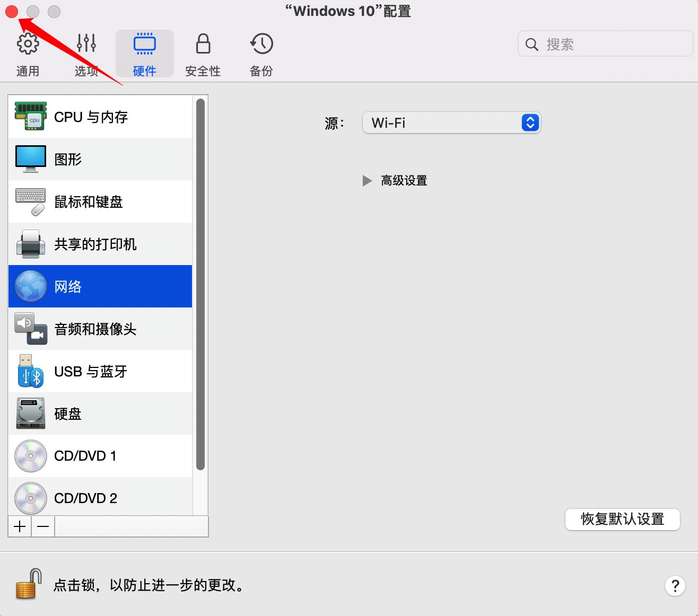Open the help question mark
Screen dimensions: 698x616
[x=675, y=586]
